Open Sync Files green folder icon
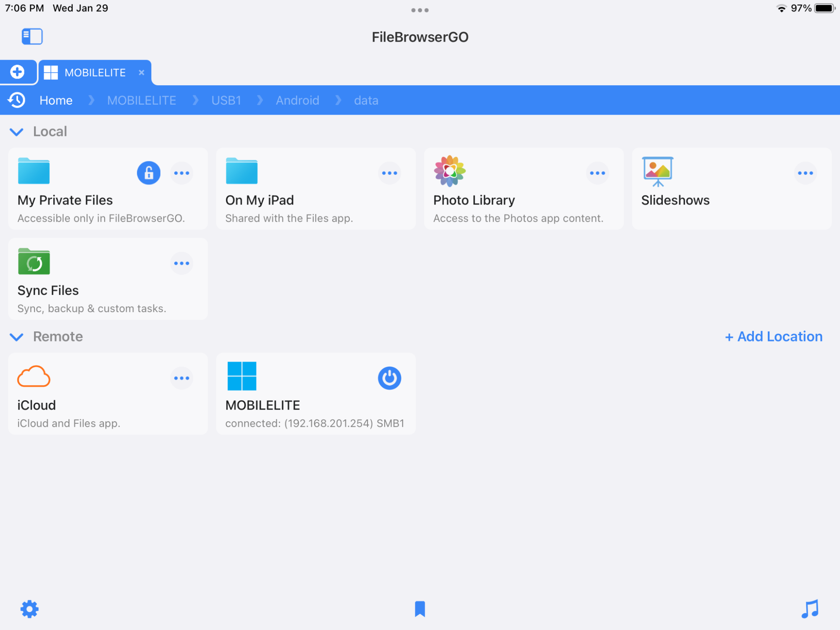This screenshot has height=630, width=840. [34, 261]
